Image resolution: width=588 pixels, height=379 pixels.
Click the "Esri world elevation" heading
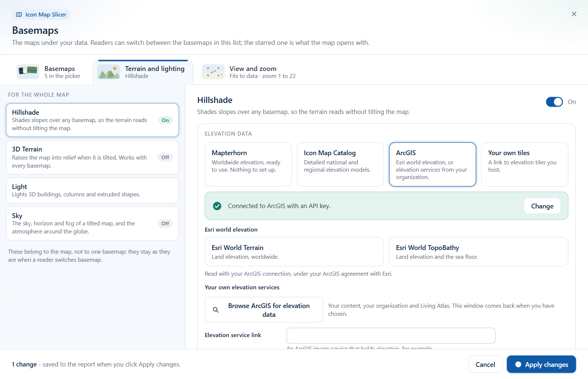coord(231,229)
